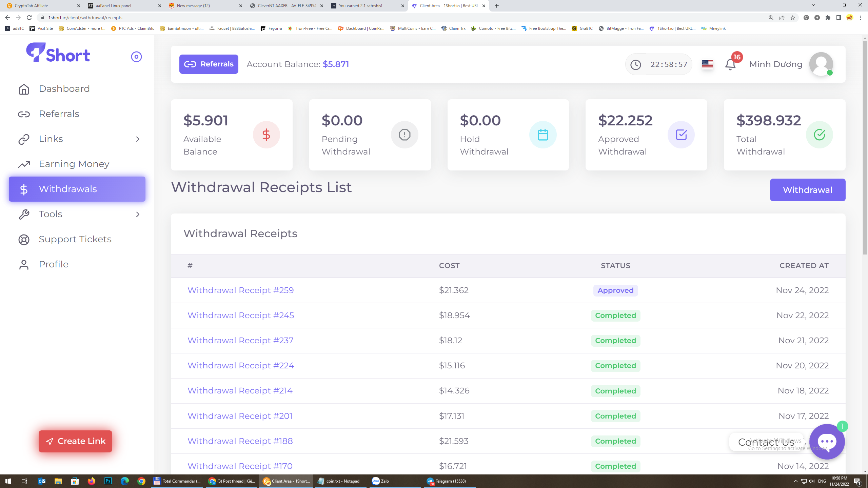Screen dimensions: 868x488
Task: Click the purple Withdrawal button
Action: (x=808, y=190)
